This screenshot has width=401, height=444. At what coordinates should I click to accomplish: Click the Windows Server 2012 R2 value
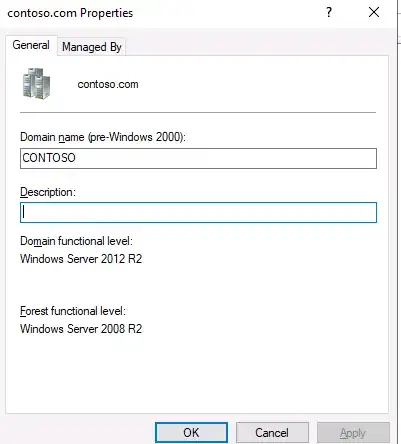(81, 259)
